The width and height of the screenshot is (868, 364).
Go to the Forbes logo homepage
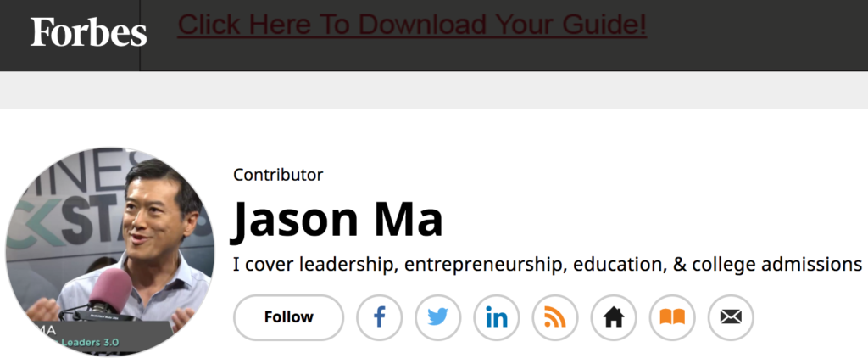(88, 32)
